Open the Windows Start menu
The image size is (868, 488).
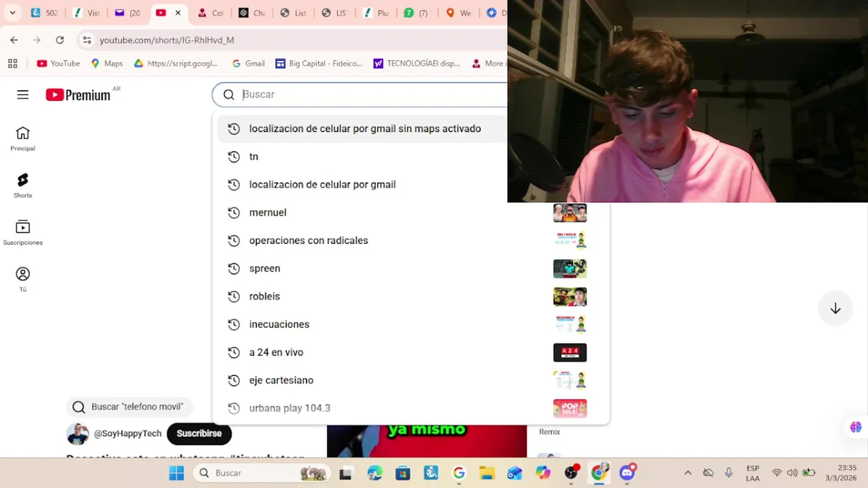click(176, 473)
